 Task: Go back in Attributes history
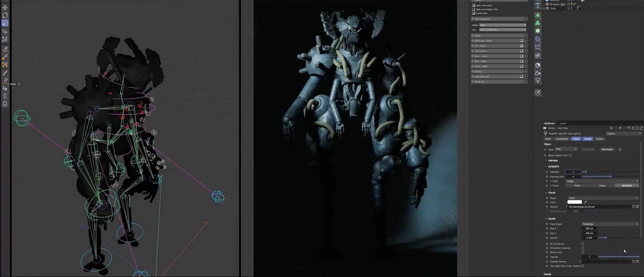pyautogui.click(x=611, y=128)
